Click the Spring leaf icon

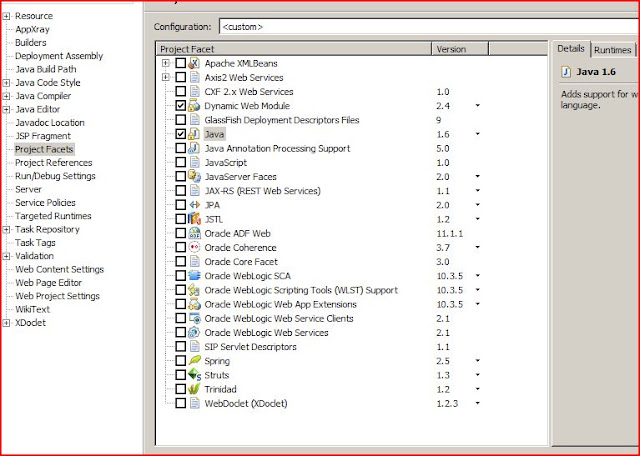(194, 361)
